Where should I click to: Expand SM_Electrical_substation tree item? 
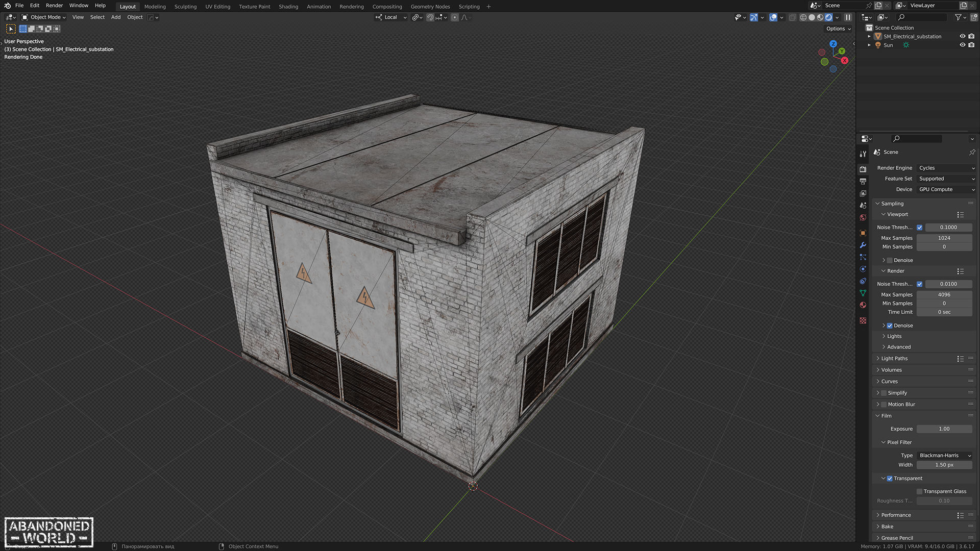(x=869, y=36)
